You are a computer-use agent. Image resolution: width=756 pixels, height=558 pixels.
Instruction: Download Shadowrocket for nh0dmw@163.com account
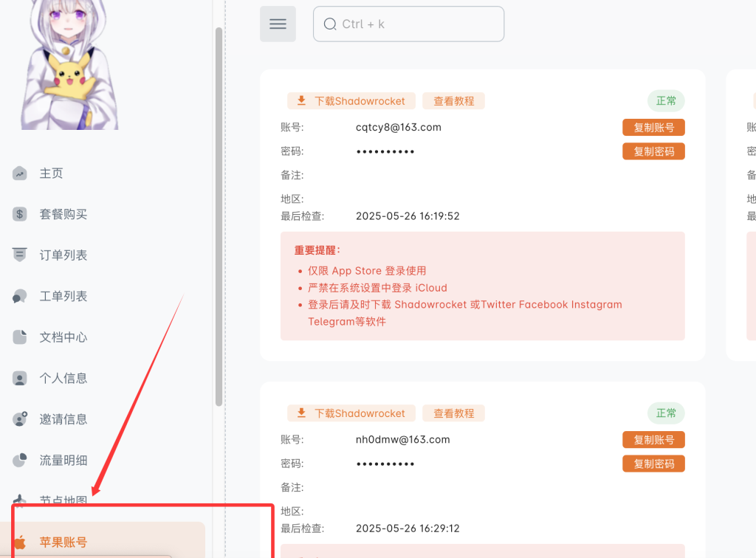[351, 413]
